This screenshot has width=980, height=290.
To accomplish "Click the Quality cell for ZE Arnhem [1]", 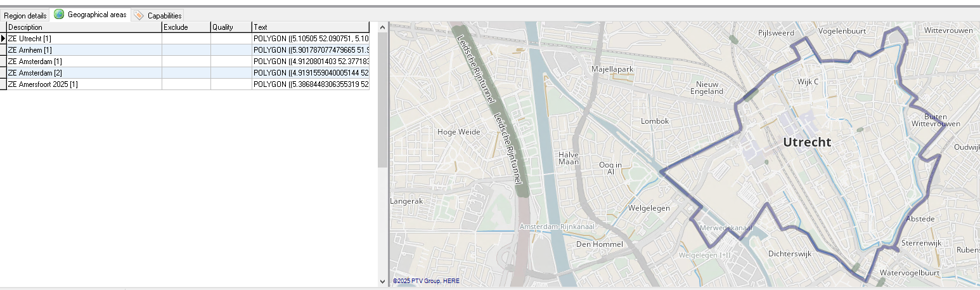I will tap(231, 50).
